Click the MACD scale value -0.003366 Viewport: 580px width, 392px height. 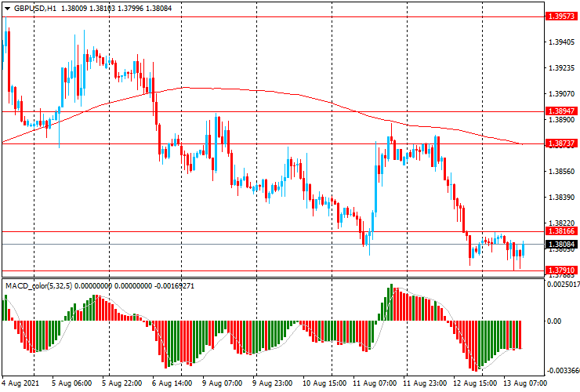[564, 371]
